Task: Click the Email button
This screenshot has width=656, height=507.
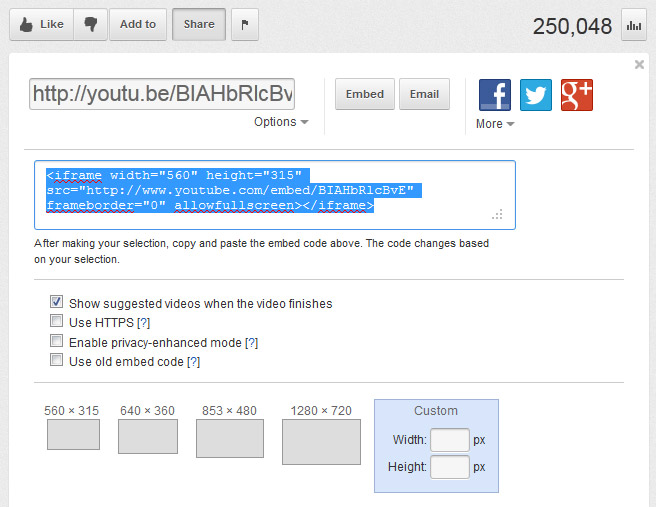Action: (424, 94)
